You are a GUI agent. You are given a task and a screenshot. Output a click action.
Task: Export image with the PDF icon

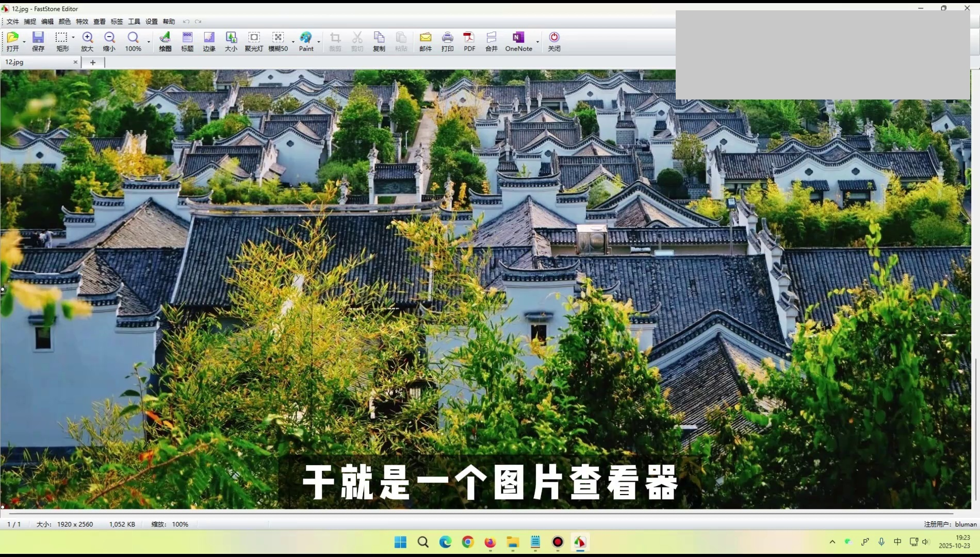[x=469, y=41]
